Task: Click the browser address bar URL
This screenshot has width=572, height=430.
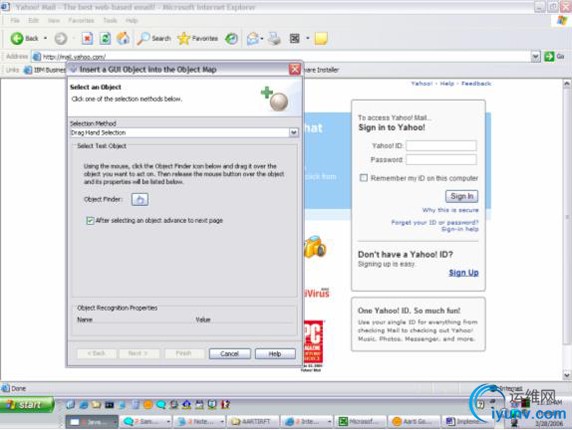Action: point(74,57)
